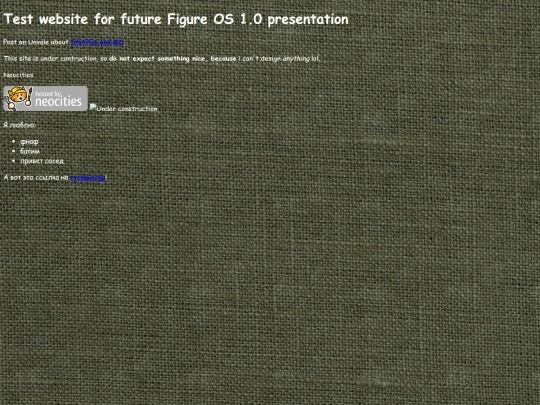
Task: Select the list item 'фнаф'
Action: [29, 142]
